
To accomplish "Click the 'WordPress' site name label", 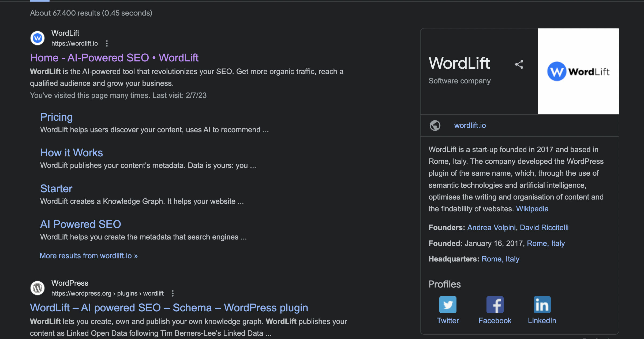I will click(x=70, y=283).
